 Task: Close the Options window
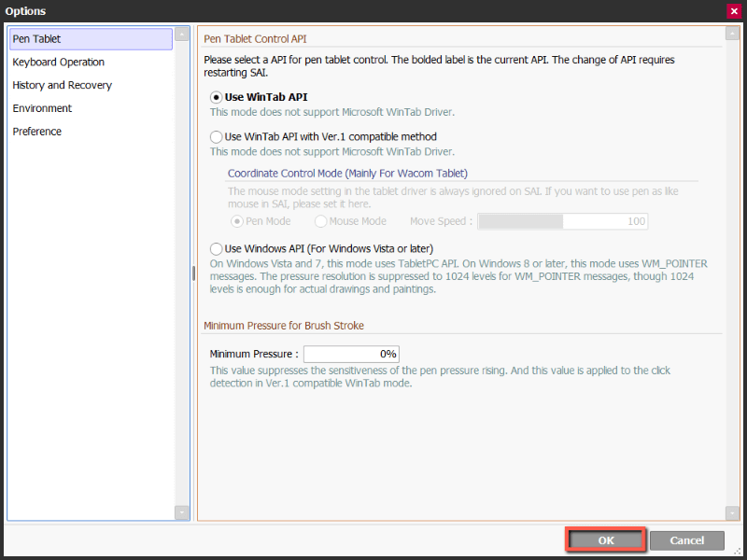[734, 11]
